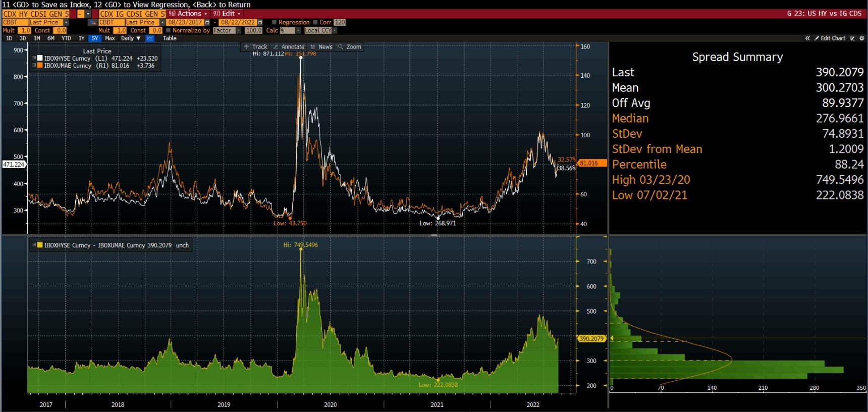Open the 96 Actions menu
868x412 pixels.
pos(188,14)
